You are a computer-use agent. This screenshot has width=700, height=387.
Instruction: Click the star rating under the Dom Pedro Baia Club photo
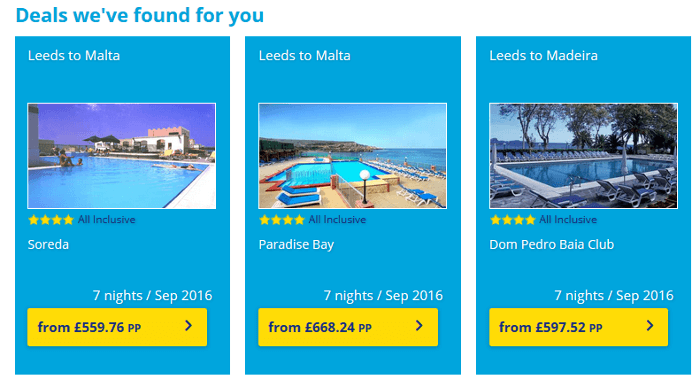(512, 220)
